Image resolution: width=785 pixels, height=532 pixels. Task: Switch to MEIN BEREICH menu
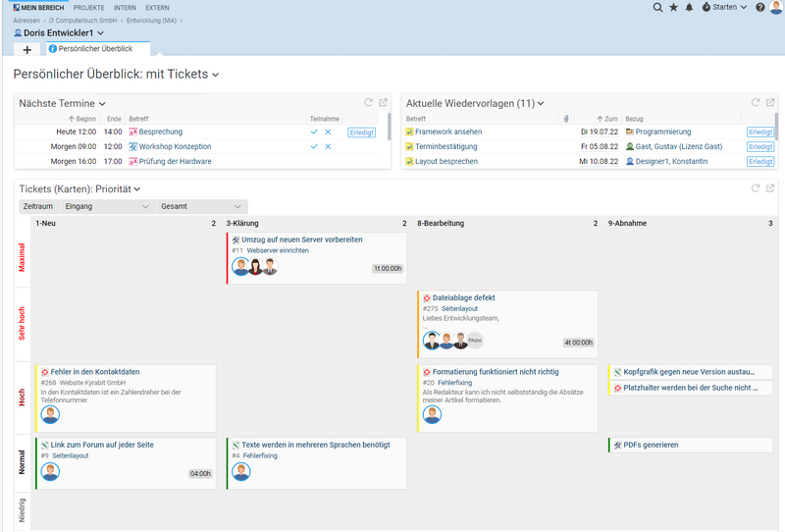pos(38,8)
